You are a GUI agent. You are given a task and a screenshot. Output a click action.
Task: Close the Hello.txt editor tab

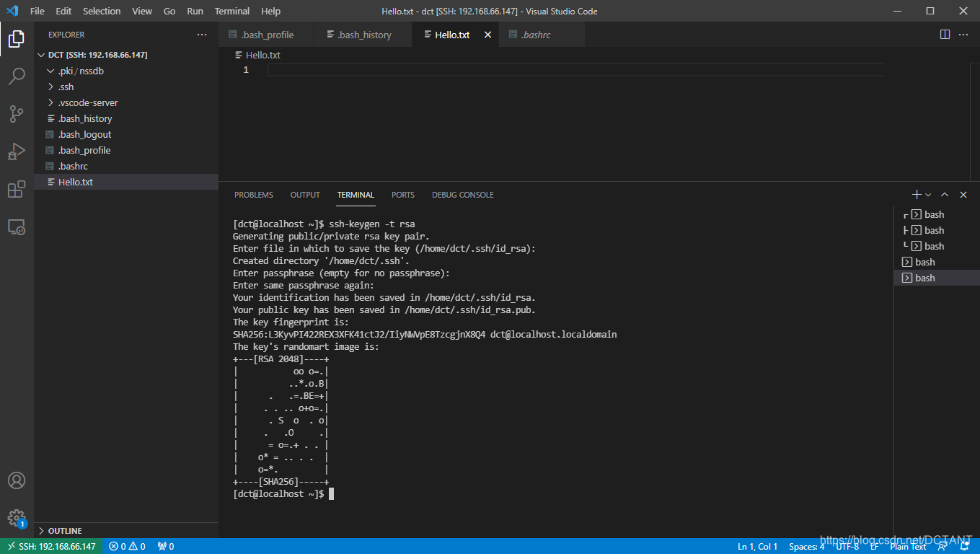(x=487, y=35)
